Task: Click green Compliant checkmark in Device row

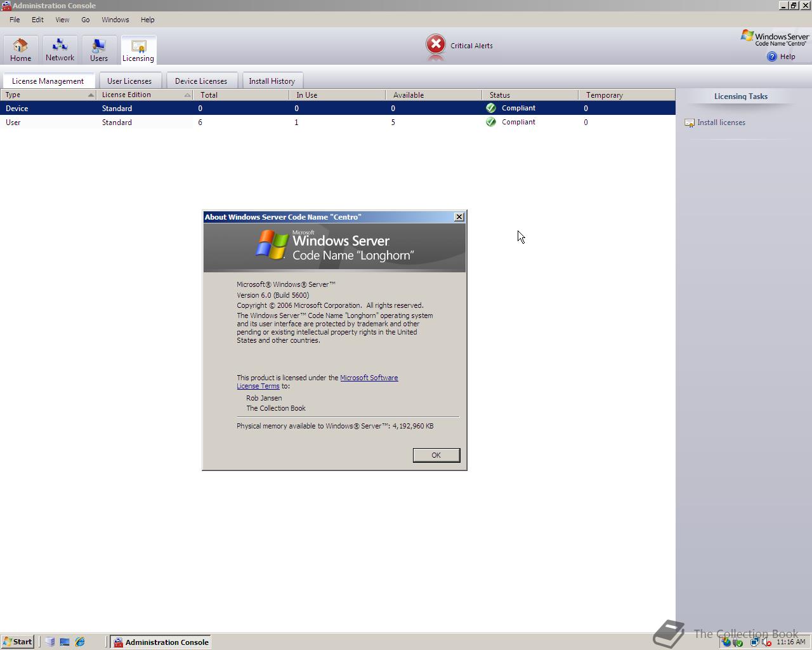Action: click(491, 108)
